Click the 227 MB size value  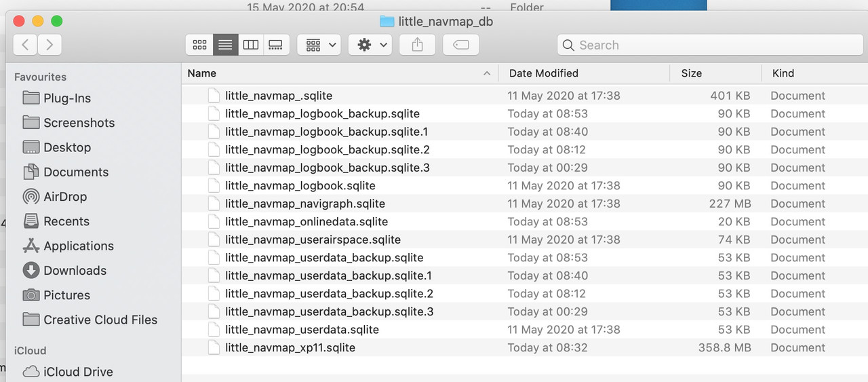pos(730,204)
